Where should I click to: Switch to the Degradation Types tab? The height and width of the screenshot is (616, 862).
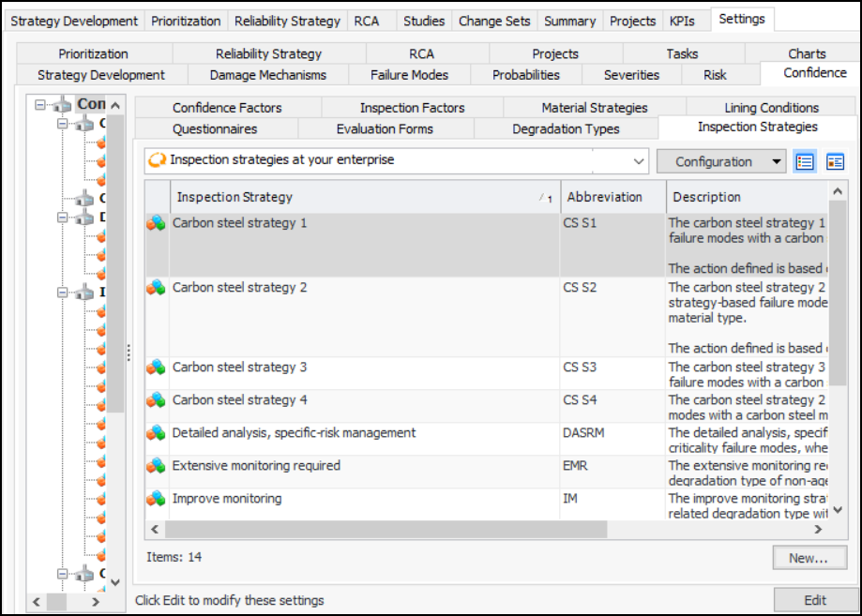coord(566,128)
